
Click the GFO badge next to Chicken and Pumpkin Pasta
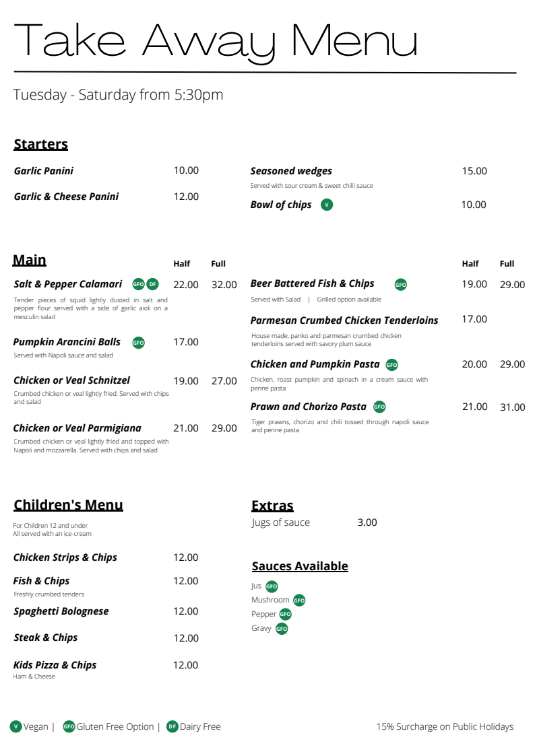point(392,365)
